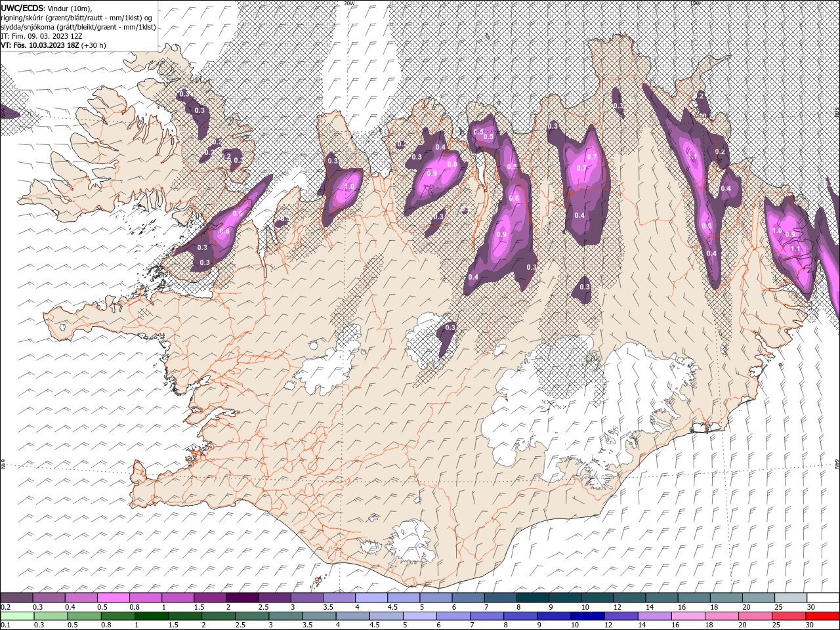840x630 pixels.
Task: Click the 'slydda/snjókoma' legend description line
Action: tap(79, 27)
